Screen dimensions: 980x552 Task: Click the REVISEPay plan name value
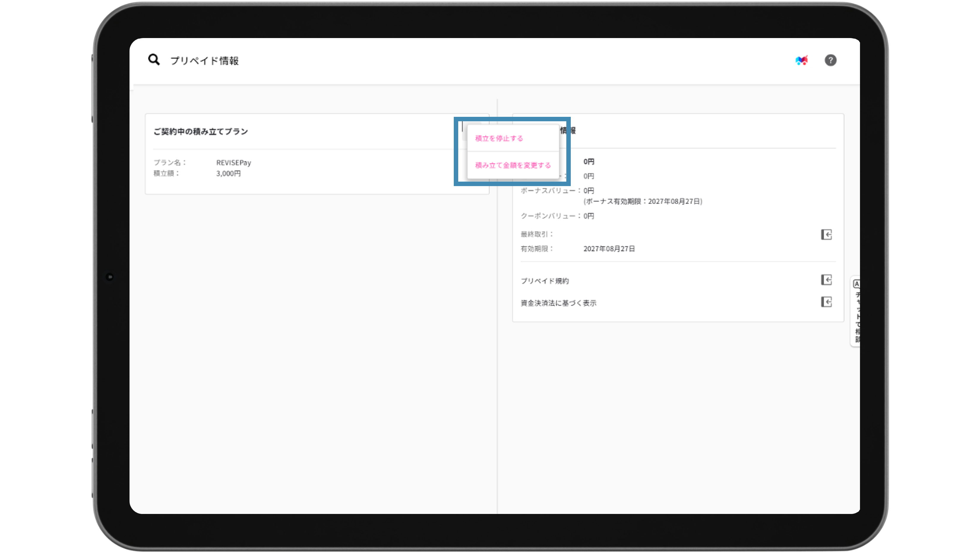click(234, 163)
